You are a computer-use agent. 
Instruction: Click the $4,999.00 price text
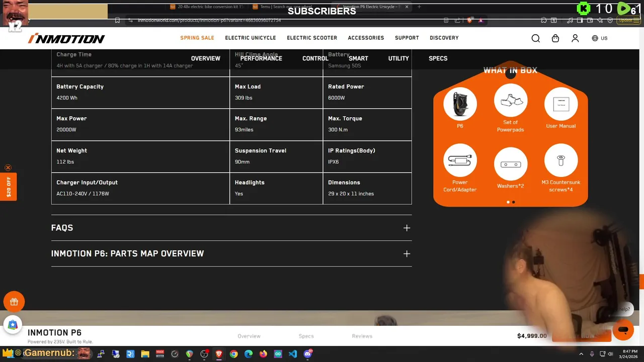(x=532, y=336)
